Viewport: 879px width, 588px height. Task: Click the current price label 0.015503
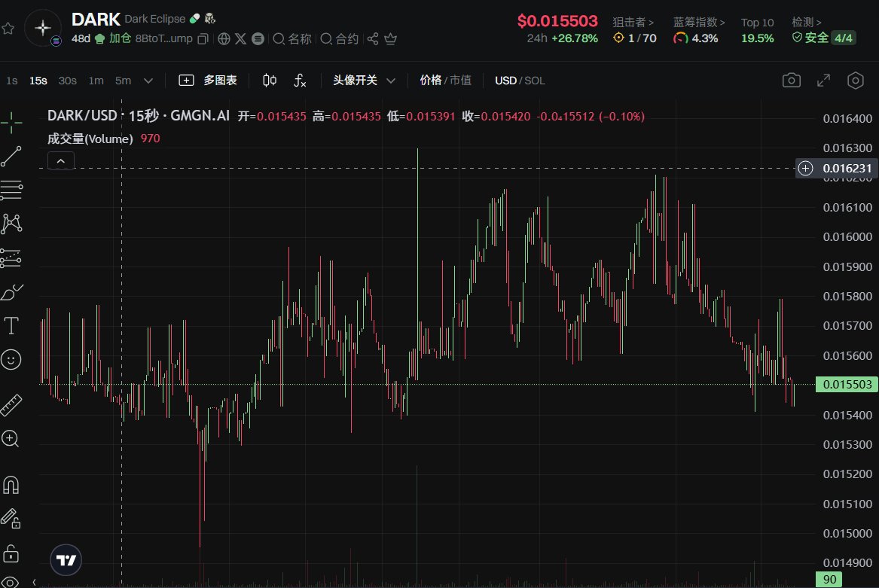(x=847, y=385)
